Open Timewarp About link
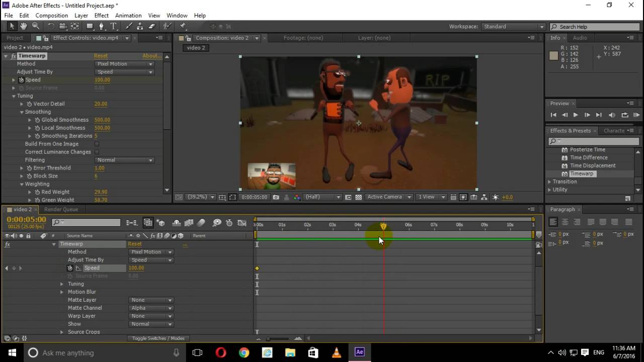Screen dimensions: 644x362 (151, 56)
